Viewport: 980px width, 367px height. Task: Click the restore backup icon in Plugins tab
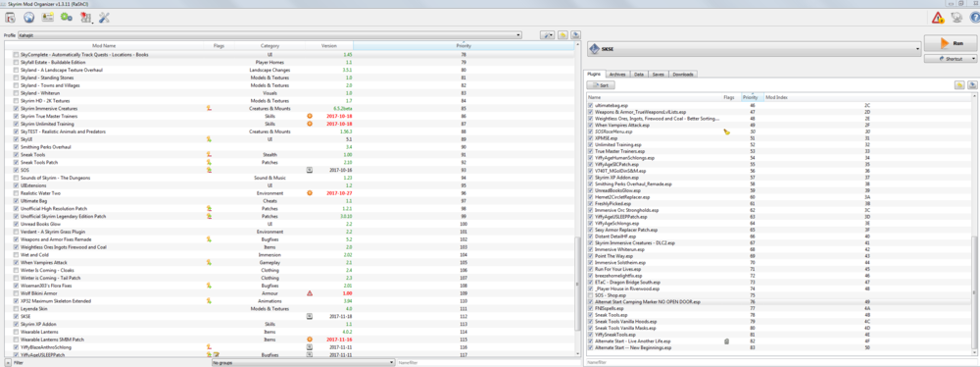coord(958,84)
